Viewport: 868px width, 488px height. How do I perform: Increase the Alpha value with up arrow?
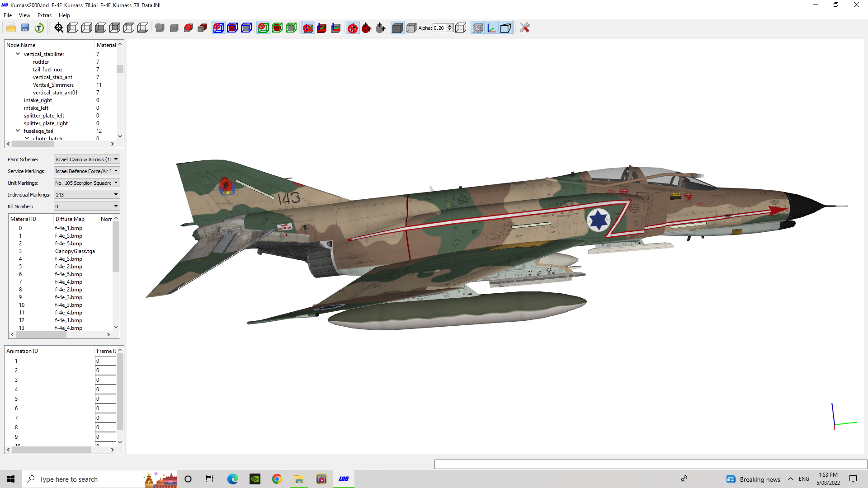[x=450, y=26]
